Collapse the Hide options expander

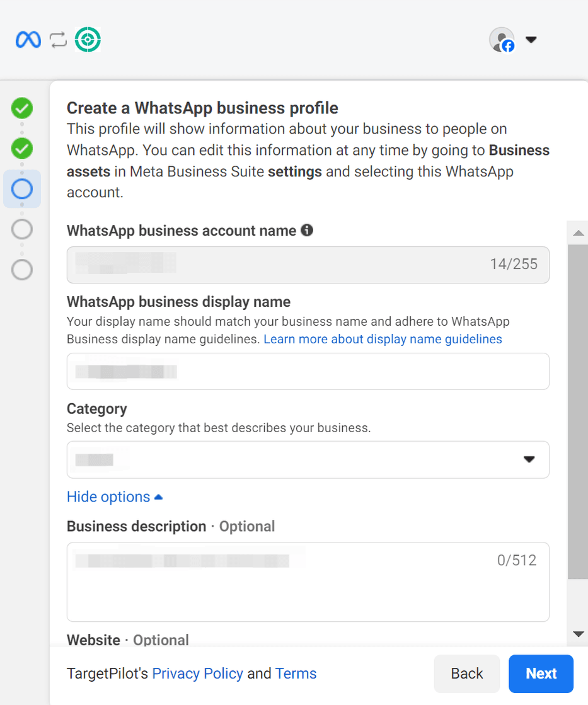115,497
